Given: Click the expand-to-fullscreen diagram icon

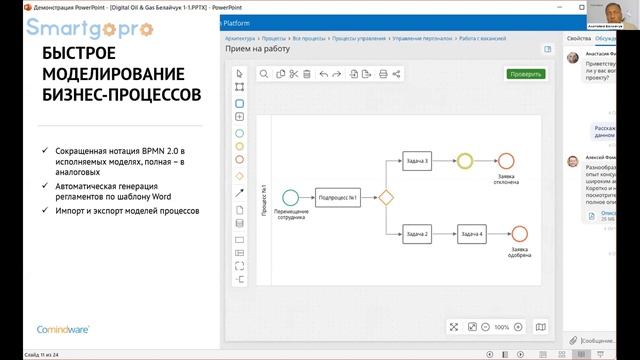Looking at the screenshot, I should (472, 327).
